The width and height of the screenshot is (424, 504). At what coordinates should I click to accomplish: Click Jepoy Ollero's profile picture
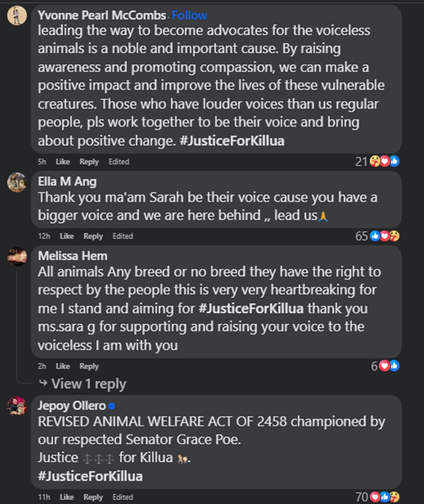coord(16,406)
